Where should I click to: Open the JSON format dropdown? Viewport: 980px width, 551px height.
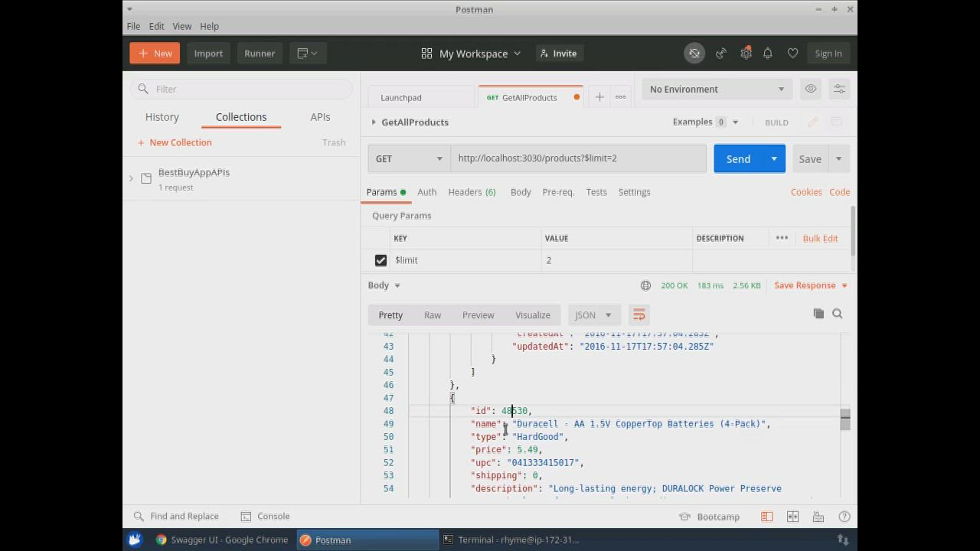click(x=593, y=315)
